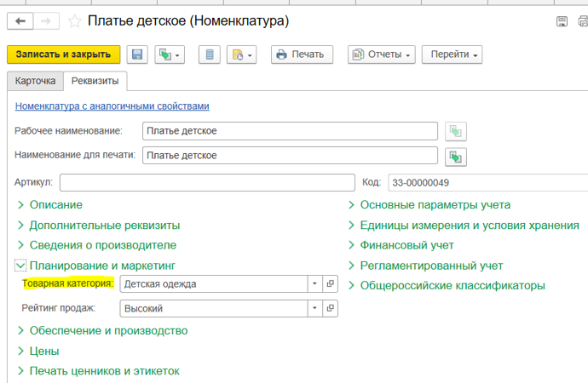Collapse the Планирование и маркетинг section
Viewport: 588px width, 383px height.
point(20,266)
